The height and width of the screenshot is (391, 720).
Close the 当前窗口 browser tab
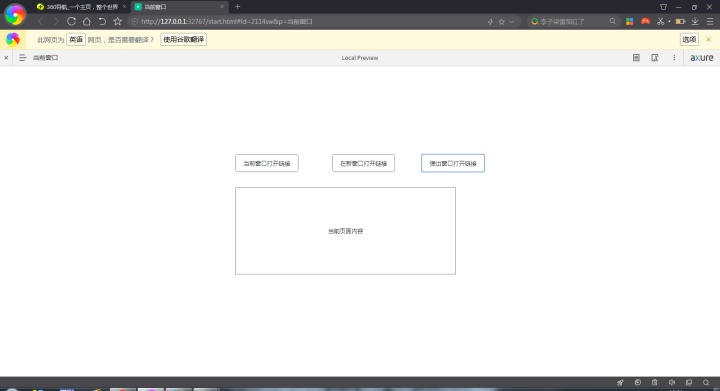click(x=222, y=7)
